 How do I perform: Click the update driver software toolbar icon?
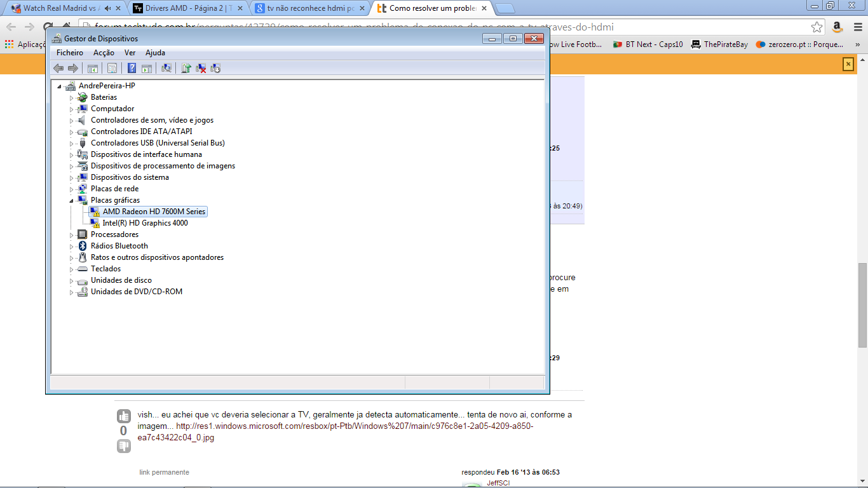click(186, 69)
